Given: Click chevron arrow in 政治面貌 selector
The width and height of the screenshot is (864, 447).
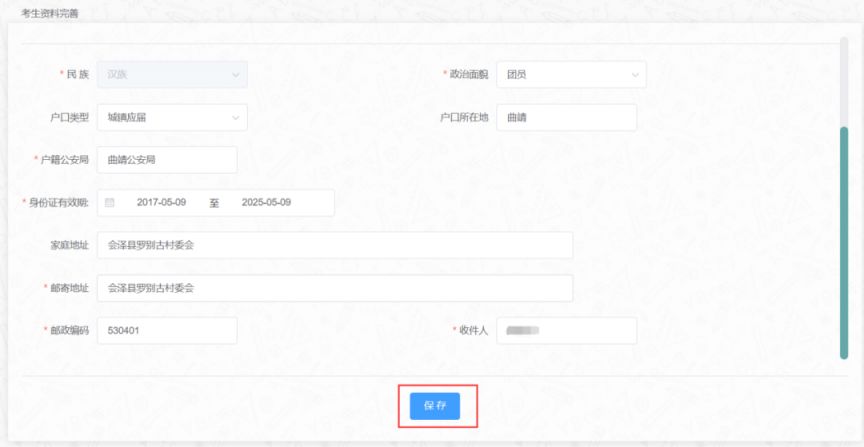Looking at the screenshot, I should click(x=635, y=74).
